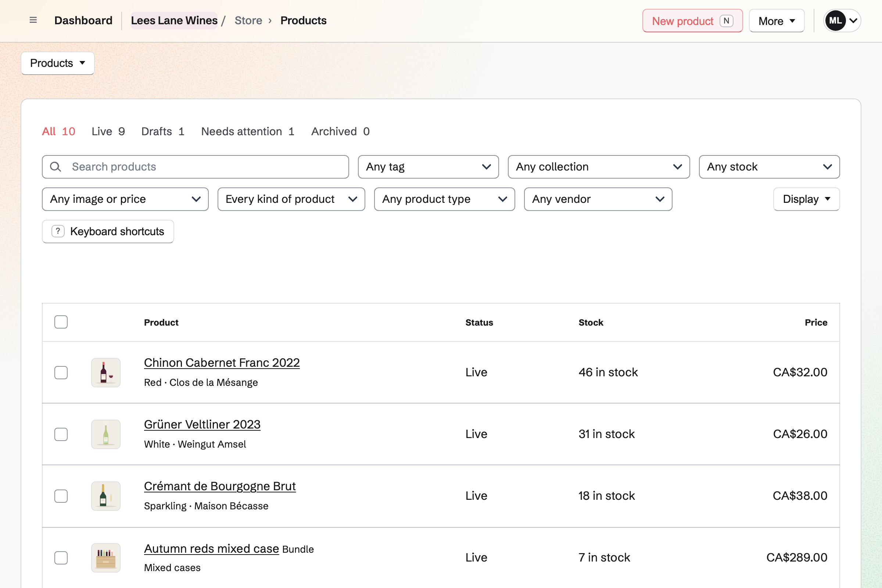
Task: Check the Crémant de Bourgogne Brut row
Action: point(61,496)
